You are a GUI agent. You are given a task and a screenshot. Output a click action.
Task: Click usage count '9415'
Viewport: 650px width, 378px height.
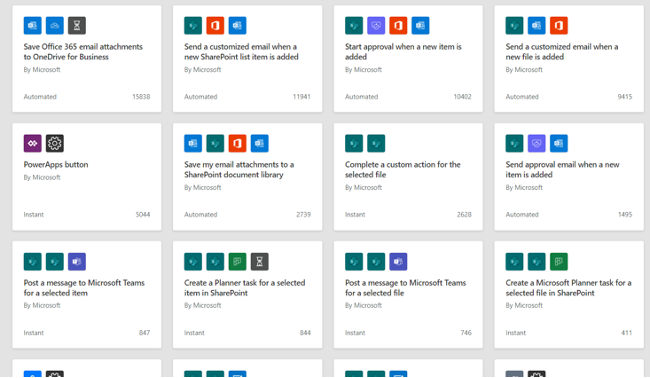click(x=625, y=97)
